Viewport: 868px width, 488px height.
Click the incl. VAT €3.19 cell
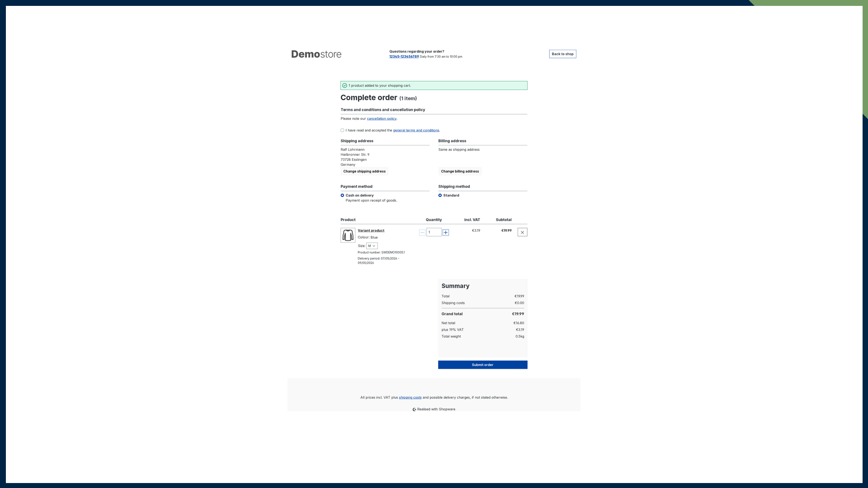pyautogui.click(x=476, y=230)
